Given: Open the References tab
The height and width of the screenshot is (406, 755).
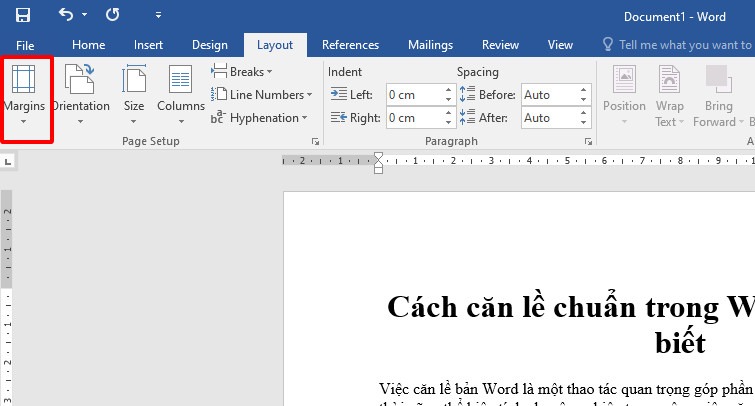Looking at the screenshot, I should pos(350,45).
